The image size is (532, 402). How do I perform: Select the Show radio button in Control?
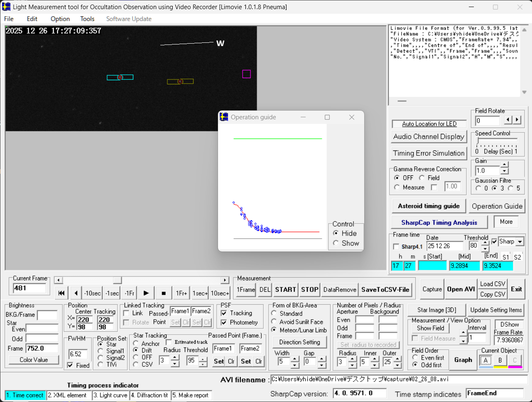pos(336,243)
